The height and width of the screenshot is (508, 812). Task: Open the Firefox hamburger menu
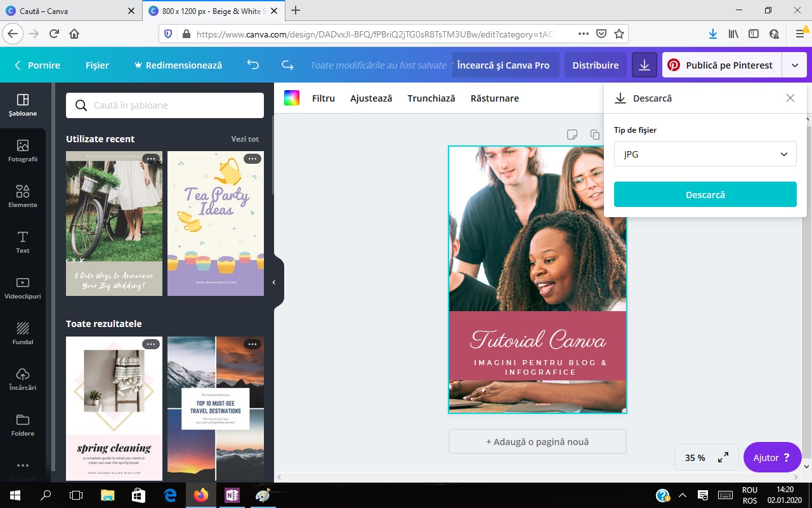(x=800, y=34)
